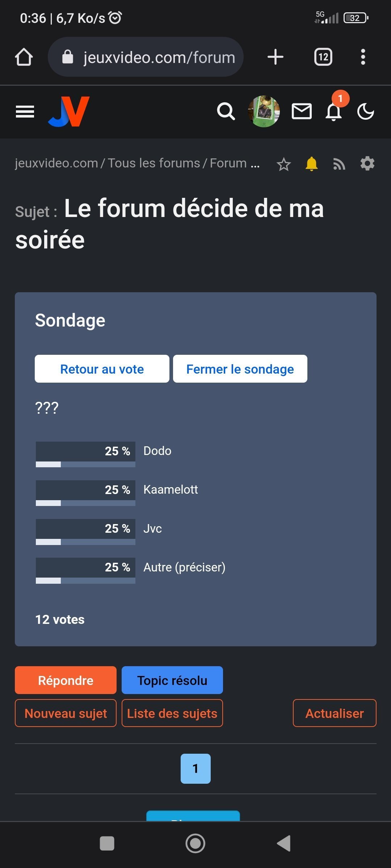391x868 pixels.
Task: Open the forum search magnifier
Action: point(226,111)
